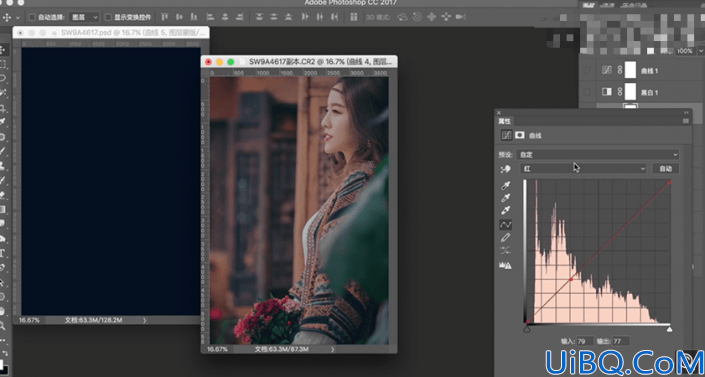Click the distribute top edges icon

(259, 17)
